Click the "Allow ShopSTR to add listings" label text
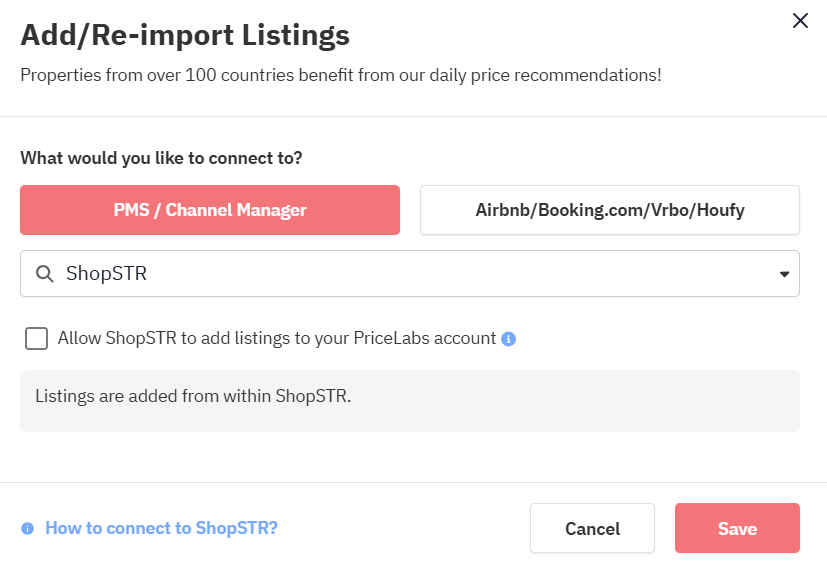The height and width of the screenshot is (574, 827). pos(200,338)
